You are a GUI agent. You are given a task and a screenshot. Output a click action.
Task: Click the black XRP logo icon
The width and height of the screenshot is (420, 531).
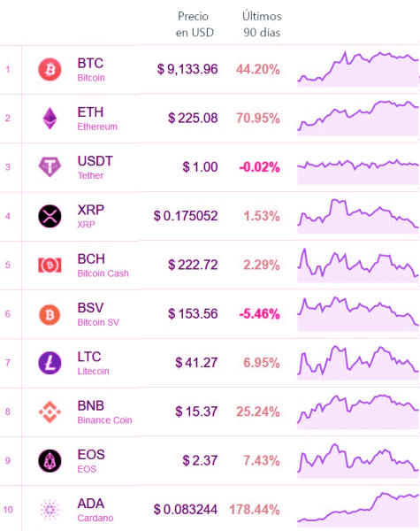50,216
